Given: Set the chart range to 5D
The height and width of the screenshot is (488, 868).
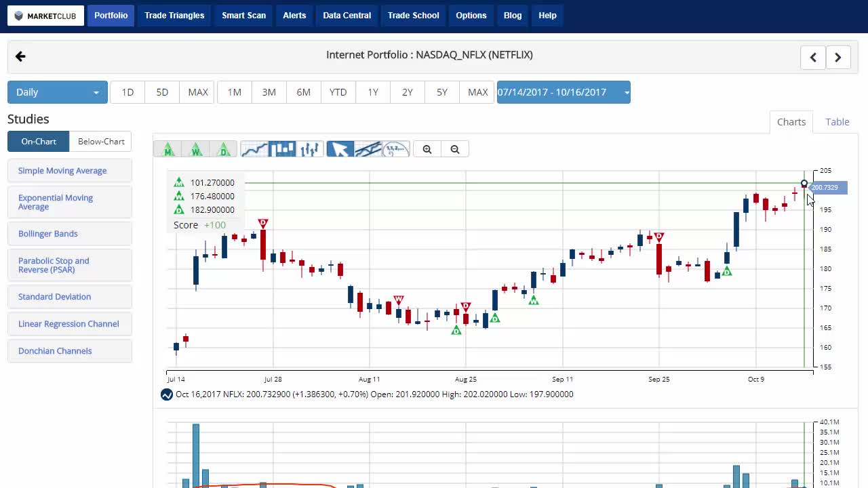Looking at the screenshot, I should coord(162,92).
